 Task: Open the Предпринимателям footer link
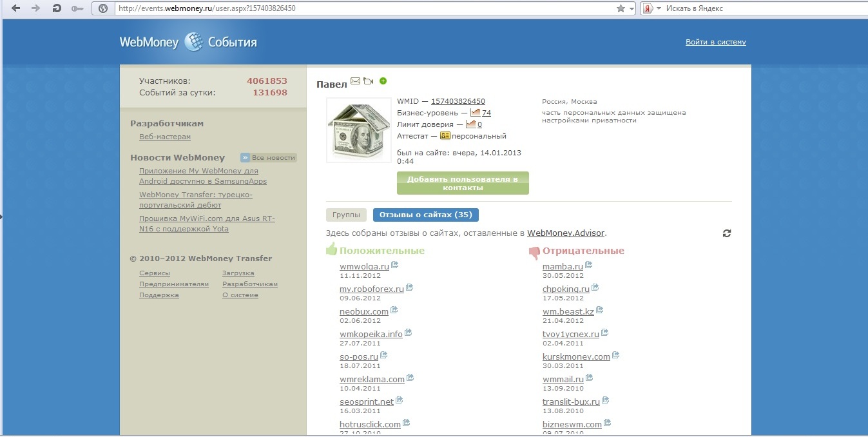pos(174,284)
